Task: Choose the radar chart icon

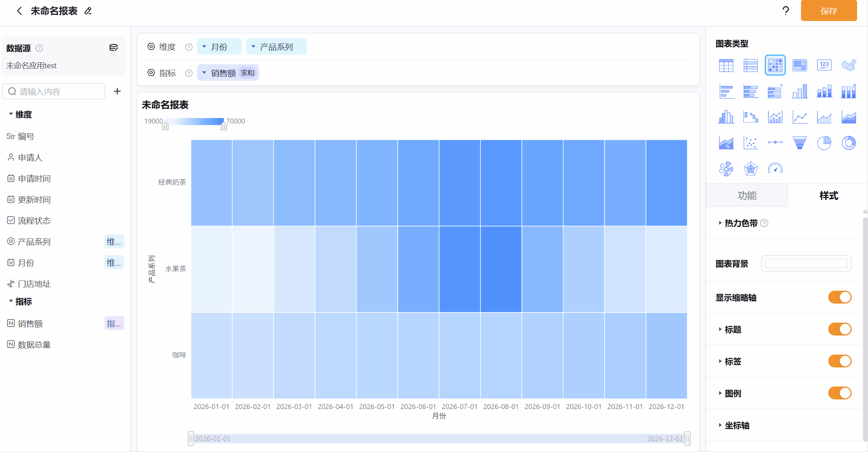Action: (x=750, y=169)
